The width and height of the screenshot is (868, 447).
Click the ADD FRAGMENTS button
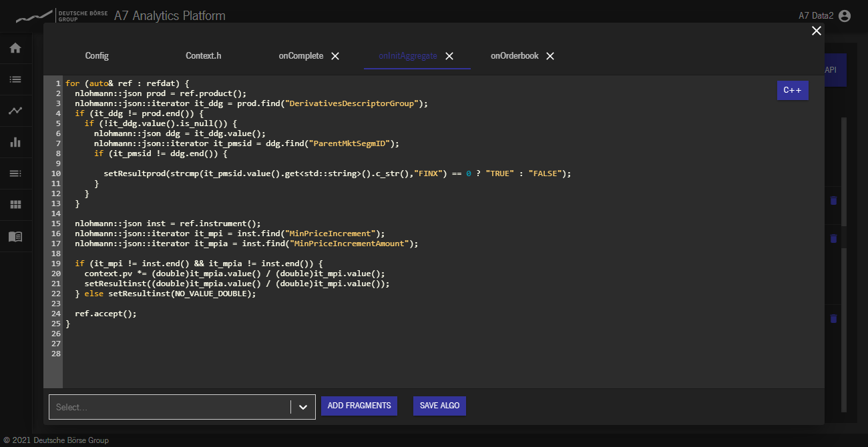(x=359, y=406)
